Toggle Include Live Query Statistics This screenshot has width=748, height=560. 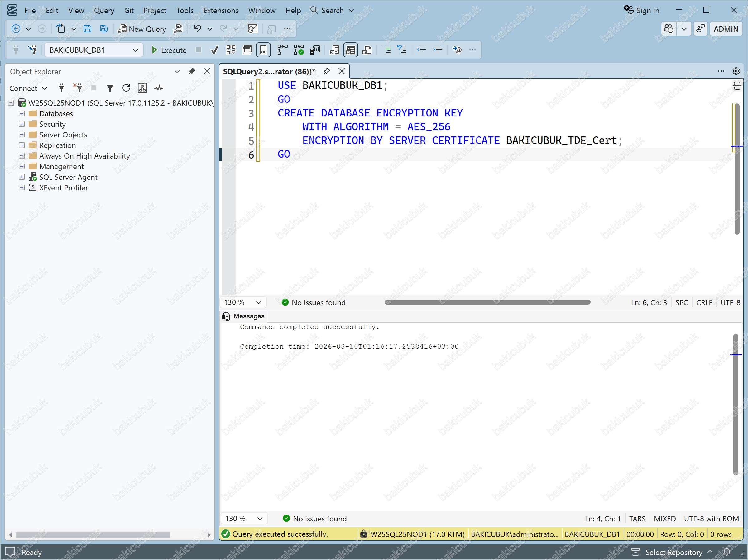pos(299,50)
